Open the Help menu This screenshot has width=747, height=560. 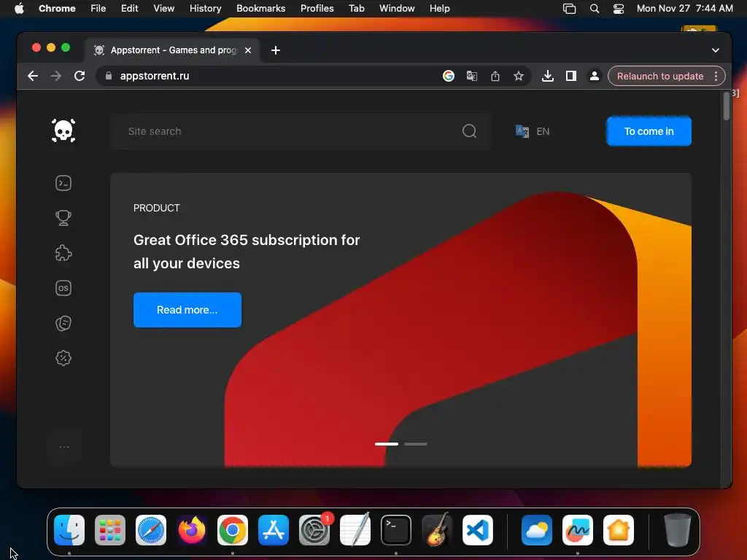tap(440, 9)
